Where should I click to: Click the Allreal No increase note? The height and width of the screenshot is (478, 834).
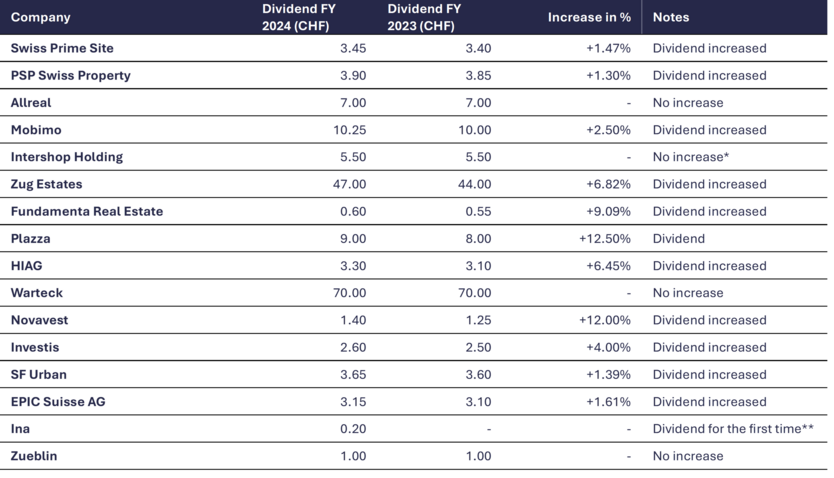[688, 103]
